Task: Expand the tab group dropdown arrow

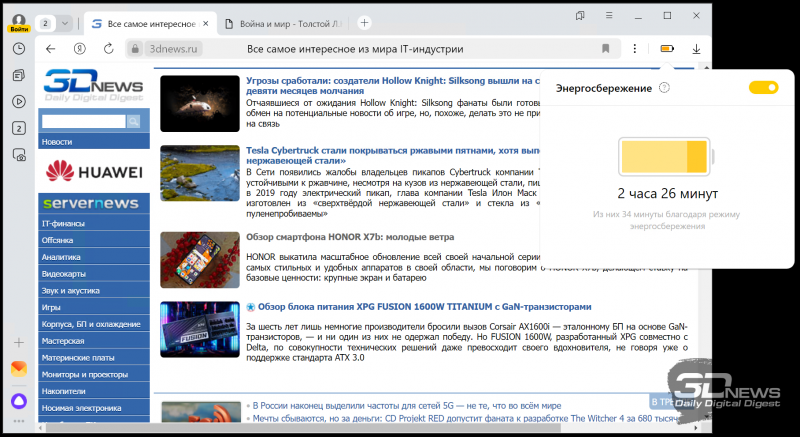Action: tap(65, 22)
